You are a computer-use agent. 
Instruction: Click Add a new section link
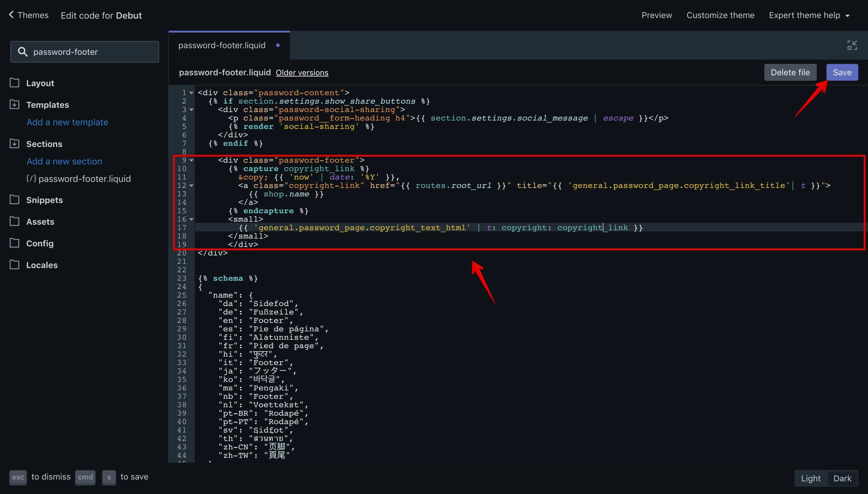click(x=64, y=161)
